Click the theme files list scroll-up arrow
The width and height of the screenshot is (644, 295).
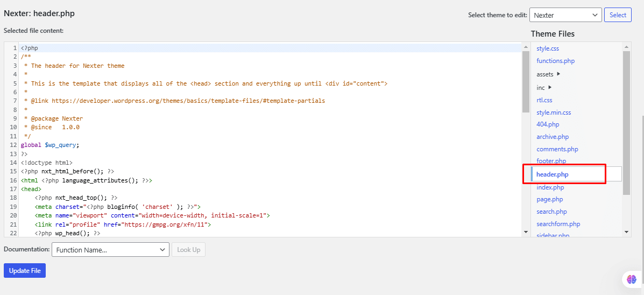click(x=626, y=47)
